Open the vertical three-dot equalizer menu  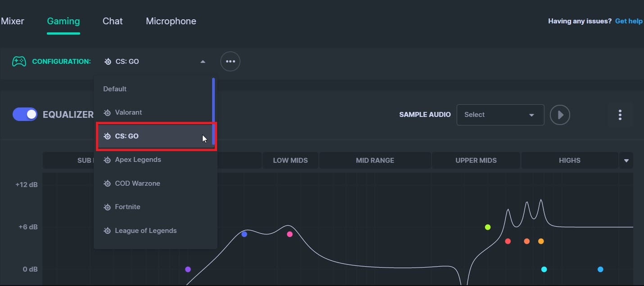tap(620, 115)
